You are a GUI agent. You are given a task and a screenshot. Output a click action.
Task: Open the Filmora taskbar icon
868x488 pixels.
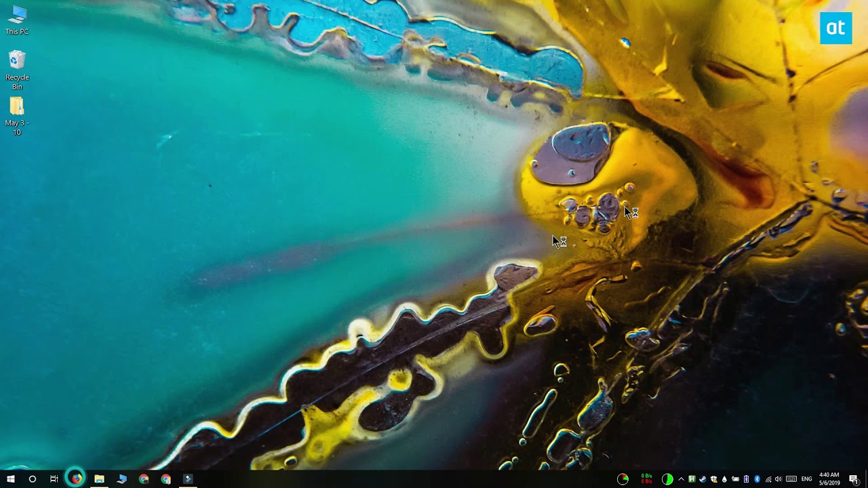188,479
